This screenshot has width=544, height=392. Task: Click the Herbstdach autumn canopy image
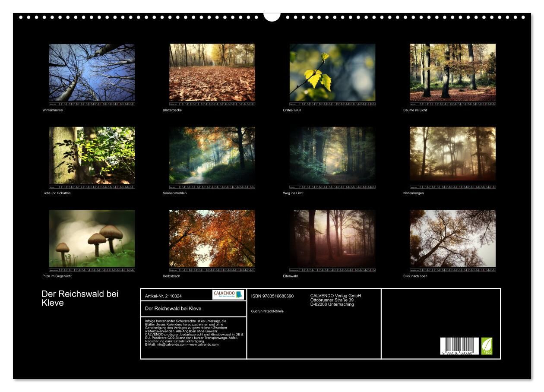(x=212, y=238)
